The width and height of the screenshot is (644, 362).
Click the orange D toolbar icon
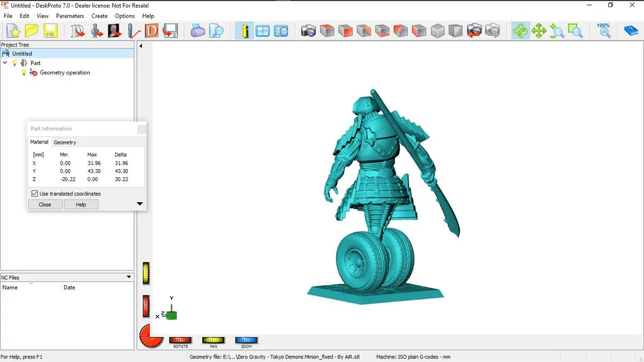click(x=151, y=31)
